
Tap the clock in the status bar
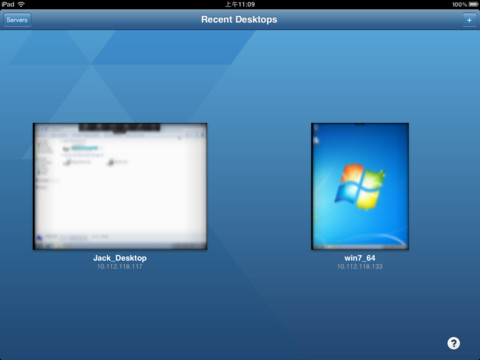pos(240,4)
